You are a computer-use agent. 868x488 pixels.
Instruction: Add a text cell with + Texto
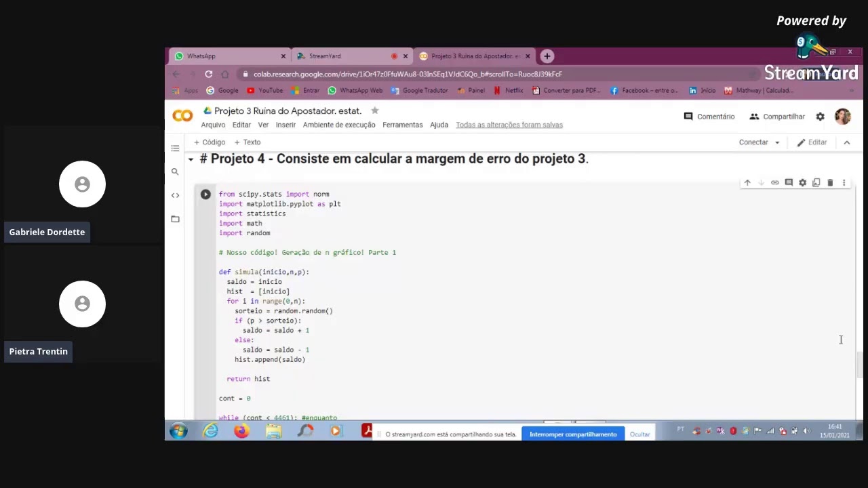click(x=248, y=142)
